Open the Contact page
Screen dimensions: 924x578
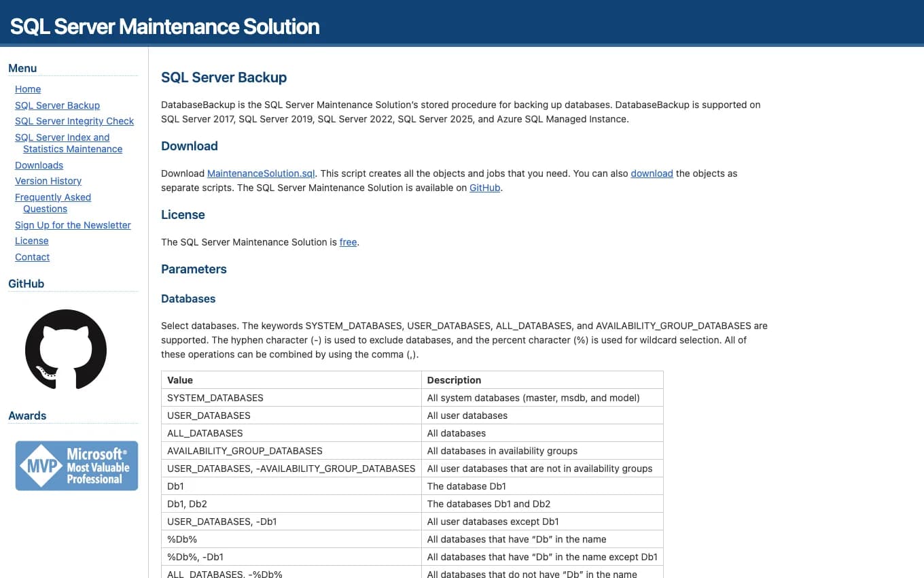33,257
